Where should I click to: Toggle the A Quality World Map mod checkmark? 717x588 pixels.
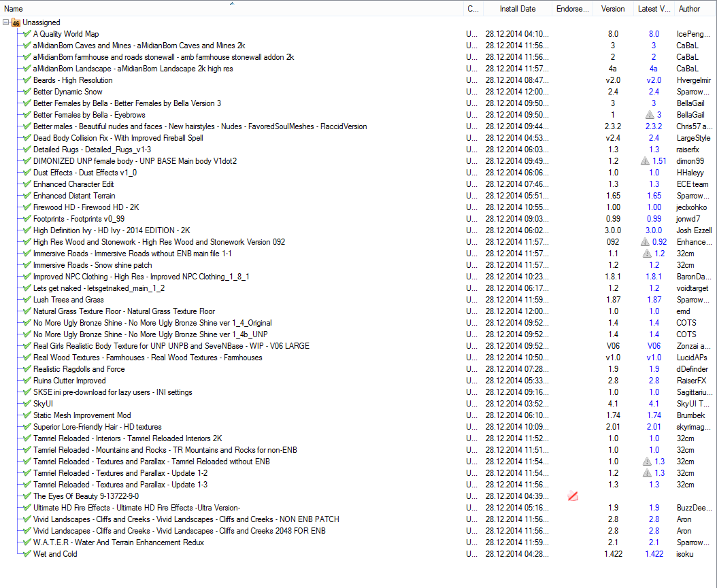pyautogui.click(x=27, y=34)
